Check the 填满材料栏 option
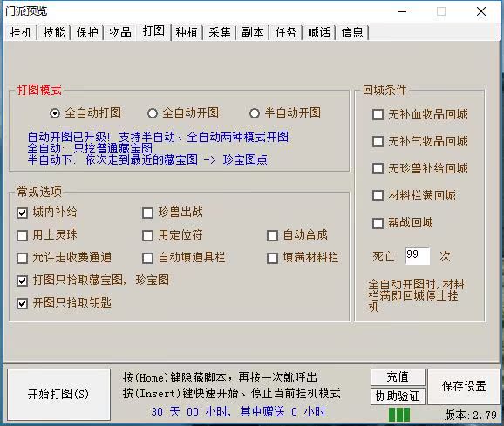504x426 pixels. (273, 258)
